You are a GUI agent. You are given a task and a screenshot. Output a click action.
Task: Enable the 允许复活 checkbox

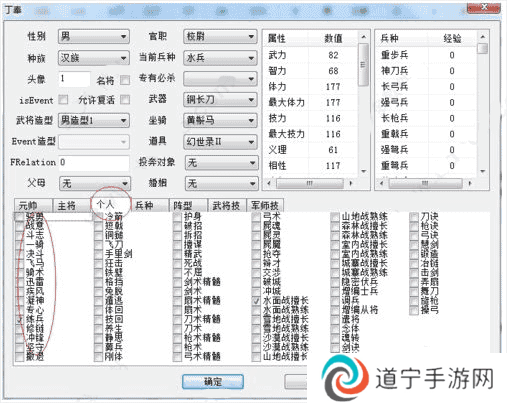[x=125, y=99]
